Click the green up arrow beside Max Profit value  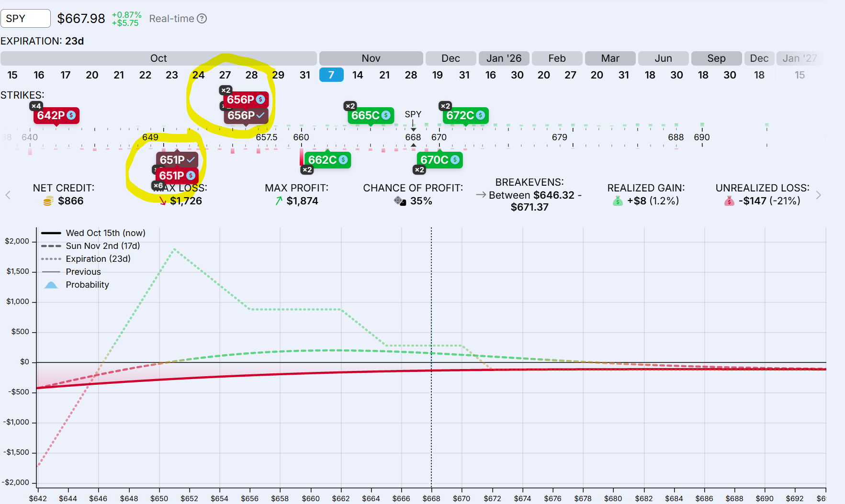click(279, 201)
